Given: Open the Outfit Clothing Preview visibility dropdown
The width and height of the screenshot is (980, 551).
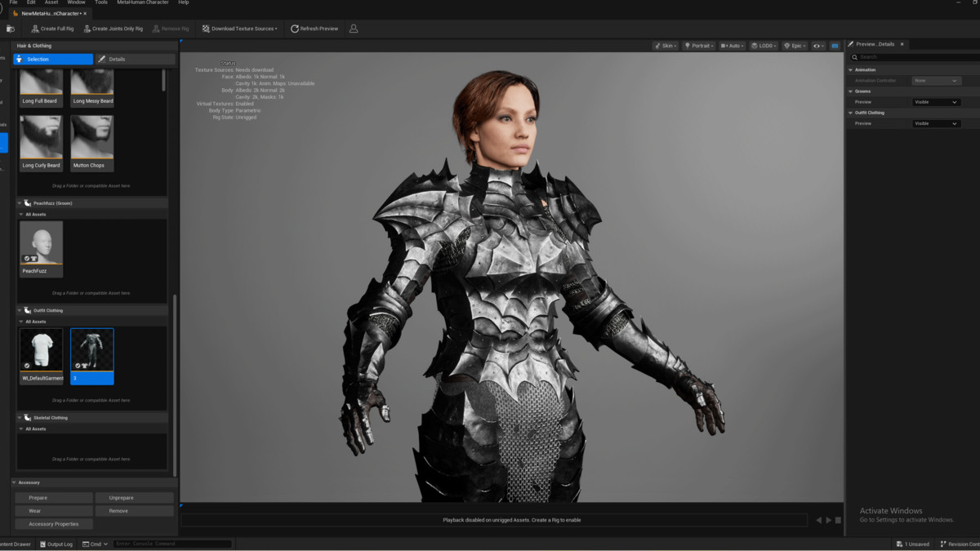Looking at the screenshot, I should [x=936, y=123].
